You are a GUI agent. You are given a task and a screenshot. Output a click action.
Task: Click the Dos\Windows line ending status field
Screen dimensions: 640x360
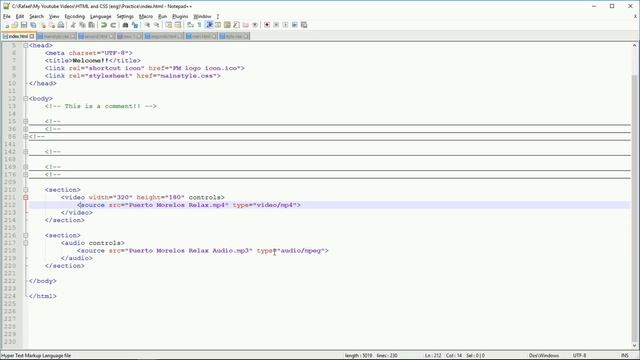pyautogui.click(x=544, y=356)
